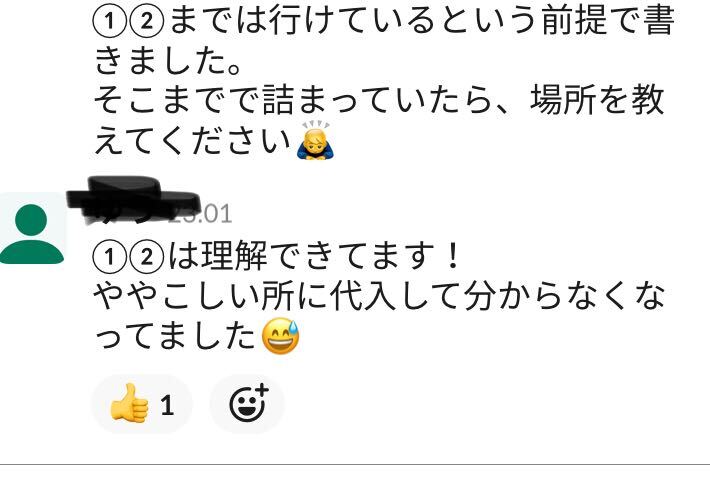Click the circled ① before は理解できてます
Image resolution: width=710 pixels, height=488 pixels.
(x=109, y=257)
